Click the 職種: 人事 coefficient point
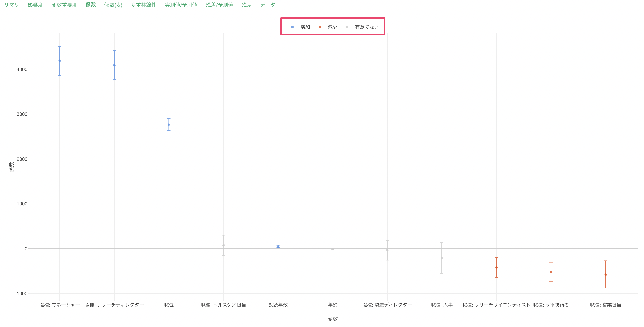Viewport: 644px width, 327px height. coord(442,258)
